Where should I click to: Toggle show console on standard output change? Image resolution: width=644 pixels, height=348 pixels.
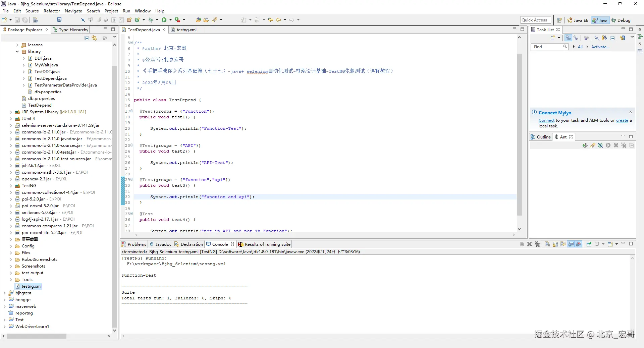tap(571, 244)
